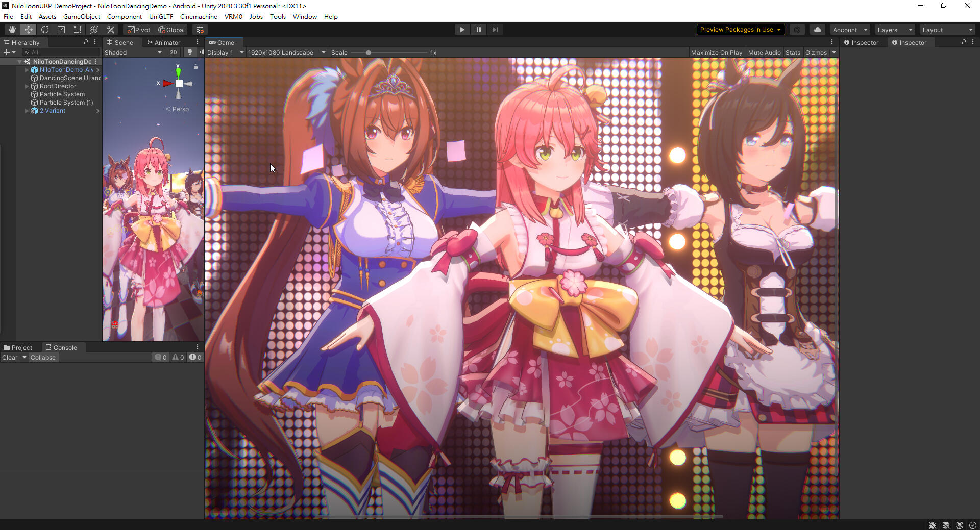Screen dimensions: 980x530
Task: Lock the Hierarchy panel
Action: (x=86, y=42)
